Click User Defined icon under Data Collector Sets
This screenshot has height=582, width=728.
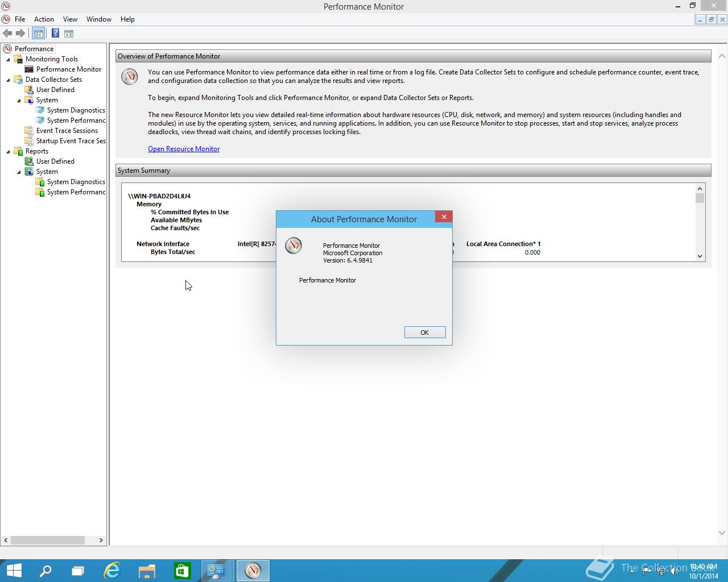pyautogui.click(x=29, y=90)
